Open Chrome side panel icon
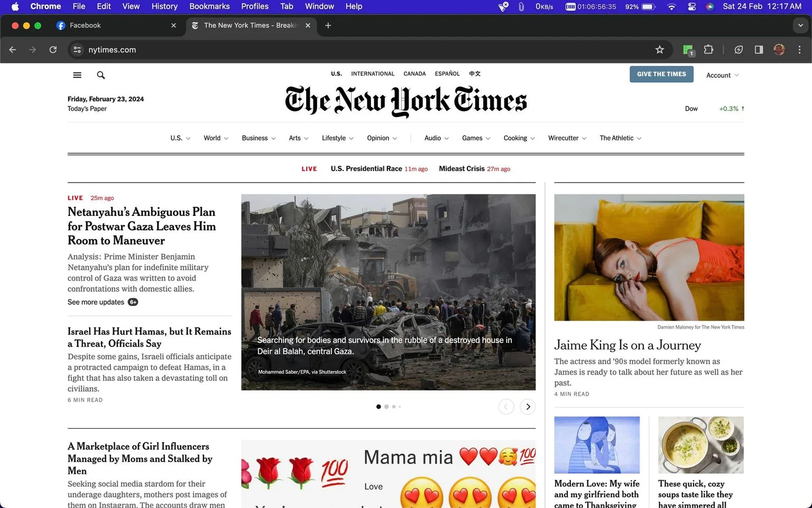812x508 pixels. click(759, 50)
